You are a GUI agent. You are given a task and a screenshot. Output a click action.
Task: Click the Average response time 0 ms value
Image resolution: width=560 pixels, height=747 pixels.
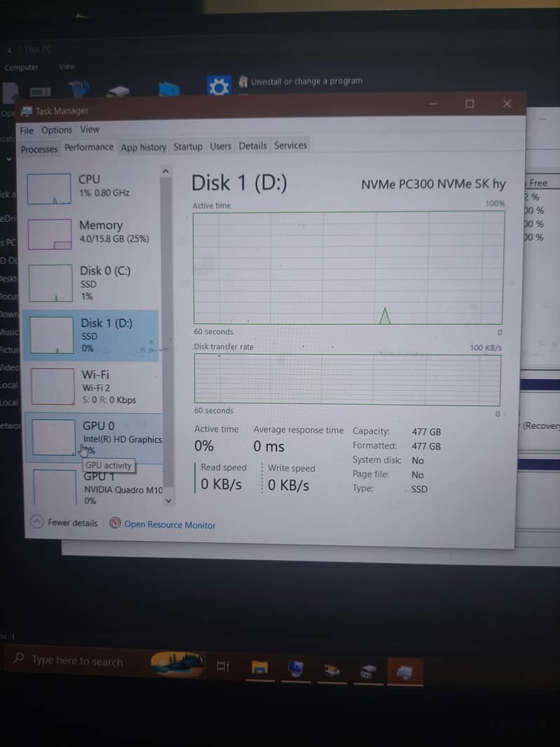269,446
